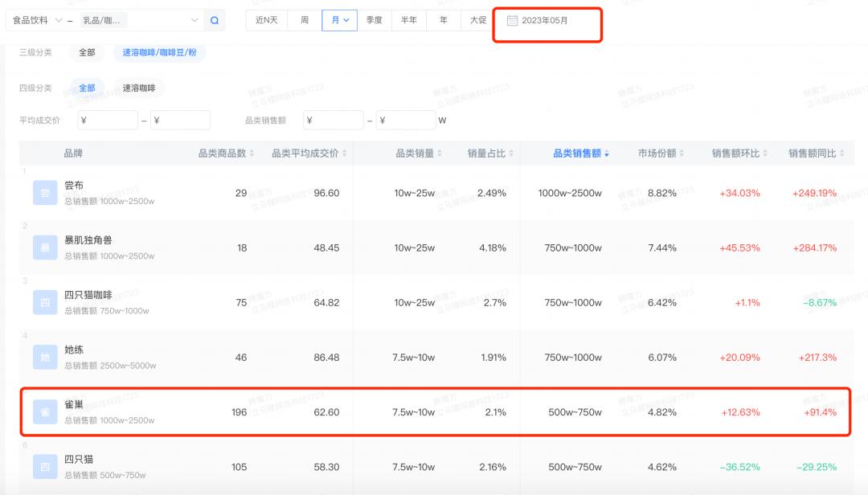
Task: Click the 雀巢 brand avatar icon
Action: tap(45, 412)
